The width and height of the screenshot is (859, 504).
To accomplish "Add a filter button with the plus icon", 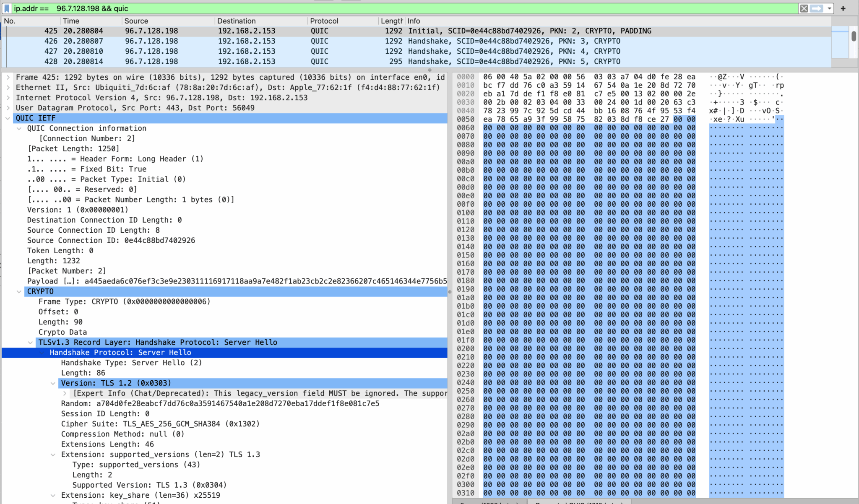I will point(843,8).
